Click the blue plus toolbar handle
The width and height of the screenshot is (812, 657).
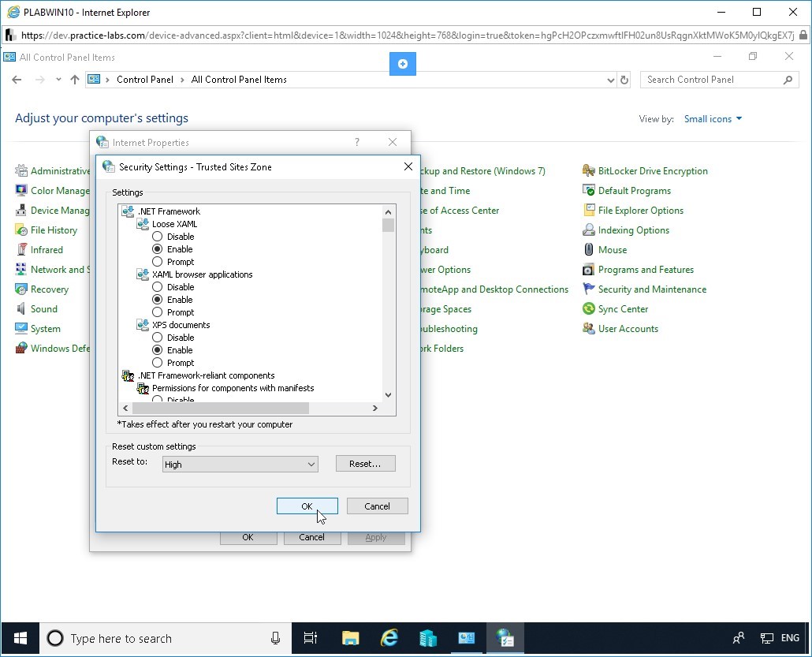pos(402,64)
